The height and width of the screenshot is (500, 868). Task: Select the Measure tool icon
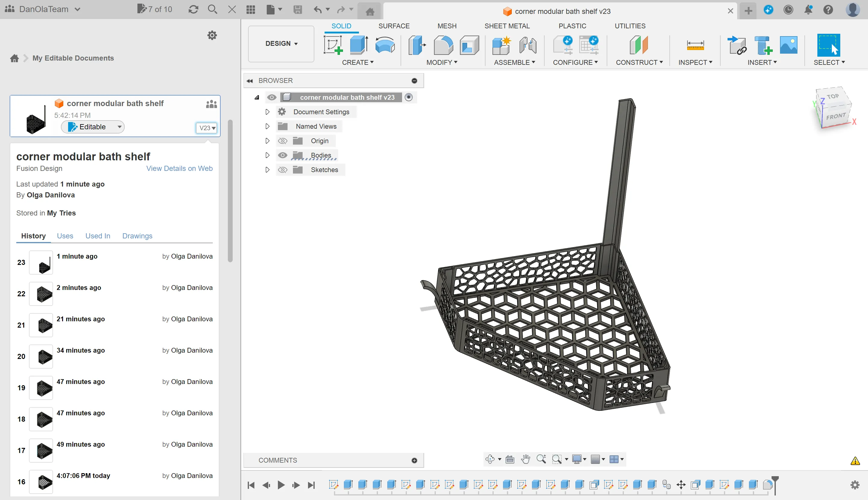coord(695,45)
